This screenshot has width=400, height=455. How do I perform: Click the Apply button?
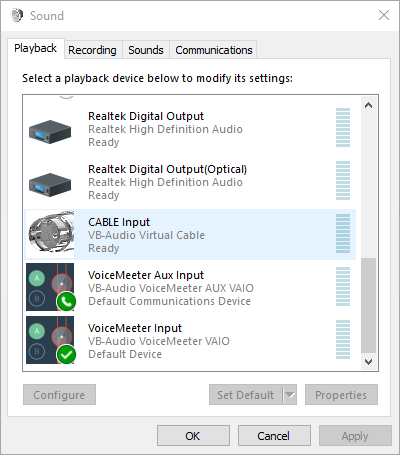coord(355,436)
